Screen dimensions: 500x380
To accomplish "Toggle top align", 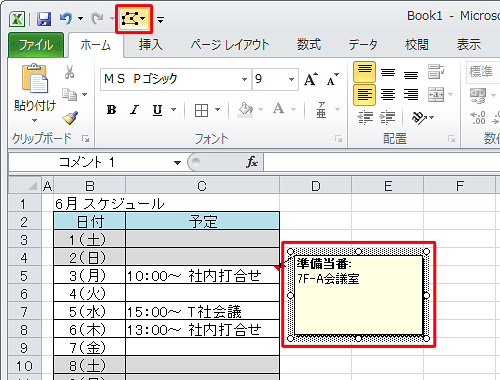I will (x=364, y=72).
